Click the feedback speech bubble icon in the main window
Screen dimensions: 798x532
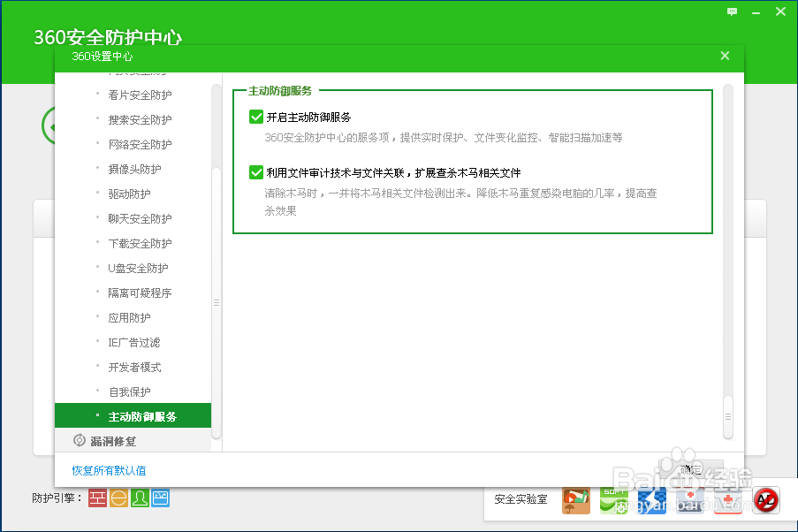click(x=732, y=11)
